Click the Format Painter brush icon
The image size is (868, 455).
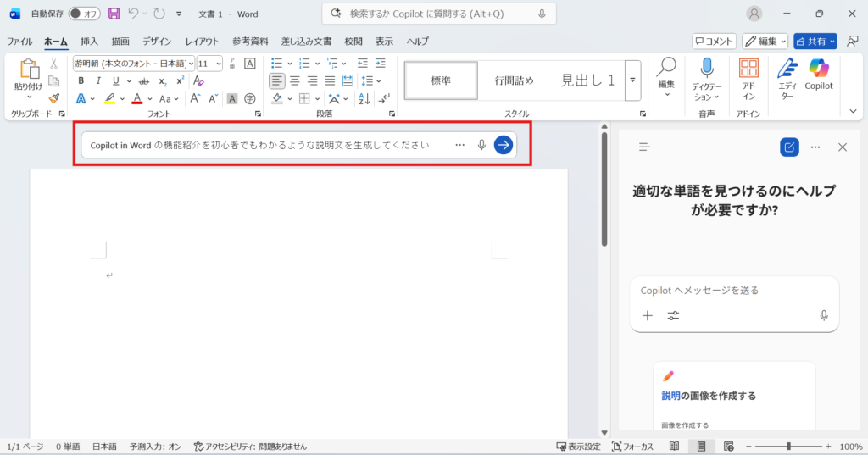[x=54, y=98]
